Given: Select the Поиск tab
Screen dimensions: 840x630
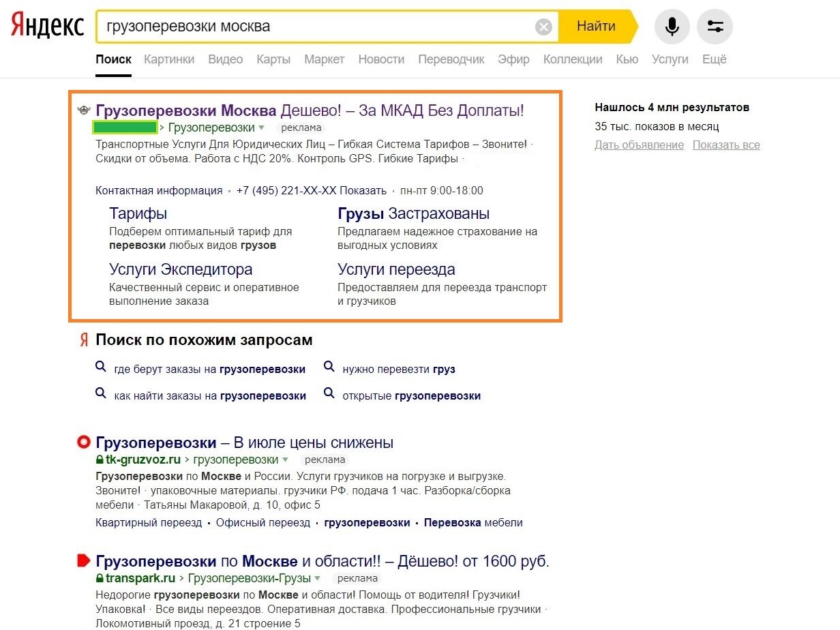Looking at the screenshot, I should pyautogui.click(x=113, y=59).
